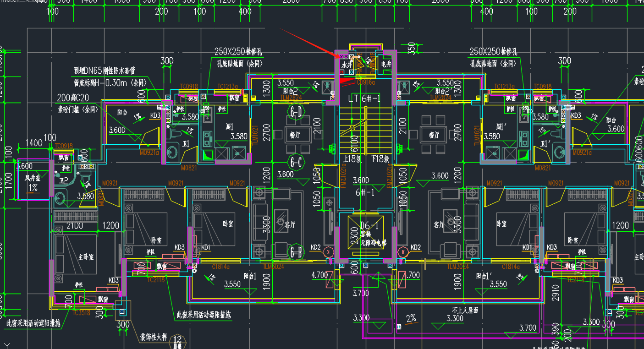Click the TC2118 window tag in left unit

155,279
